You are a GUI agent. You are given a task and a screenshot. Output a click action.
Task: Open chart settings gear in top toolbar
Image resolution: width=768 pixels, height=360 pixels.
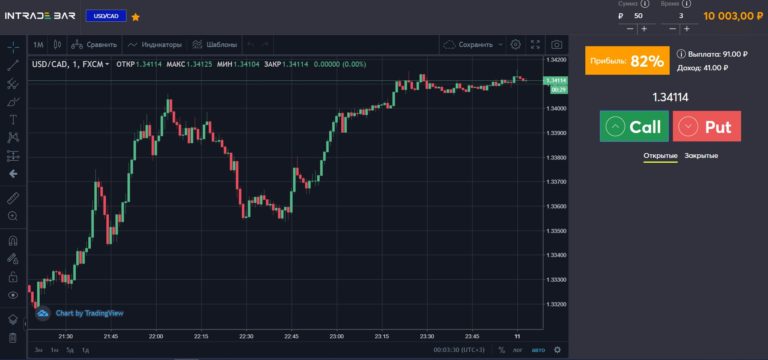pos(515,45)
